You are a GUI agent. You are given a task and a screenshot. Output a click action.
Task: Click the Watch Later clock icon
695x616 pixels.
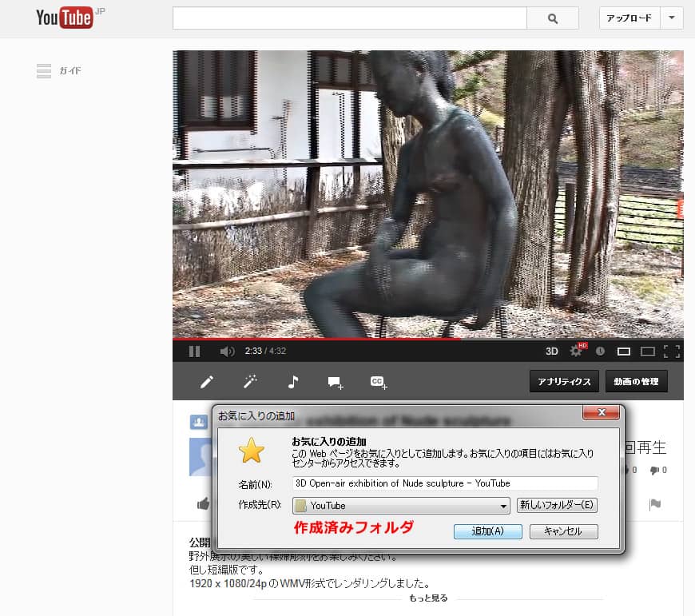(x=600, y=351)
